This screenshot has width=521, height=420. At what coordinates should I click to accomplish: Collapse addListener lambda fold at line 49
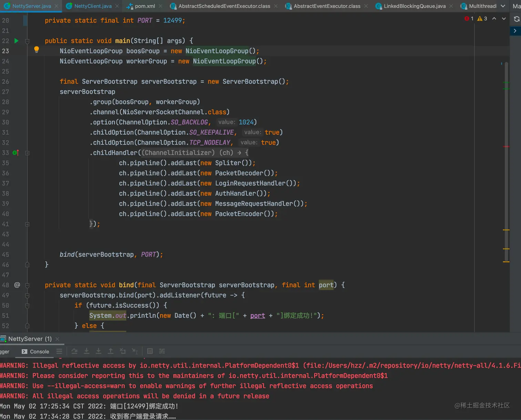click(27, 296)
